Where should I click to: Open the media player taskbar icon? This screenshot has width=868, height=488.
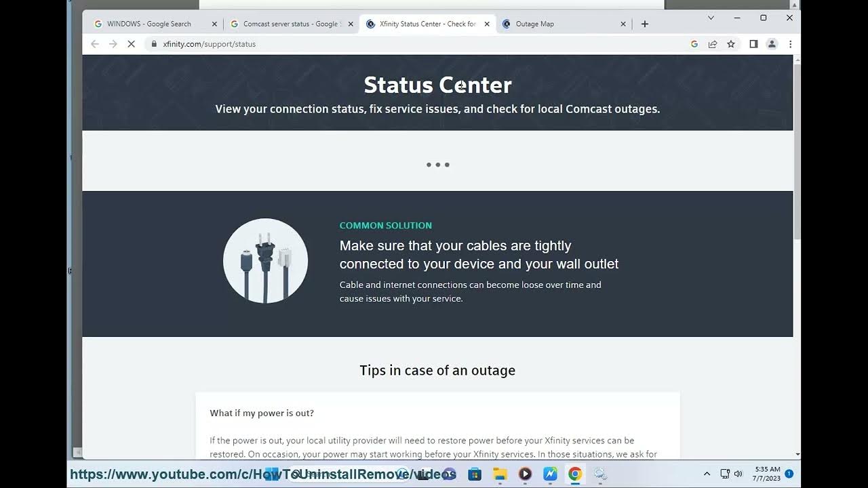pos(525,474)
